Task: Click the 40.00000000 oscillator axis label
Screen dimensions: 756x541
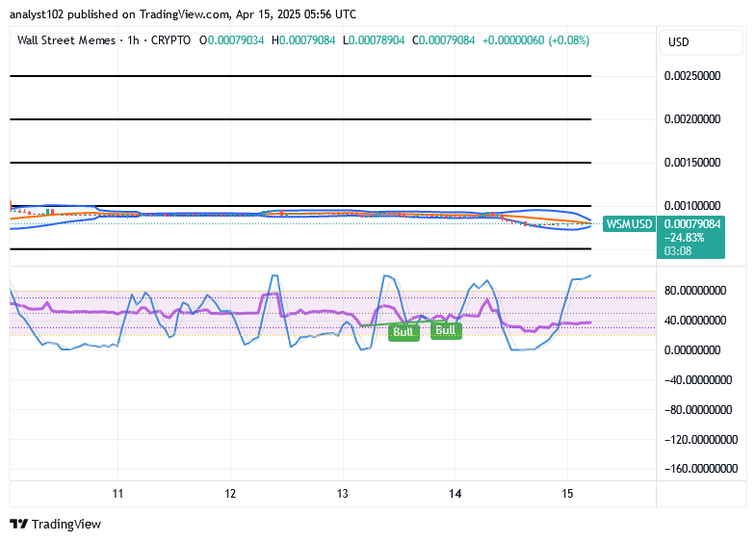Action: 695,321
